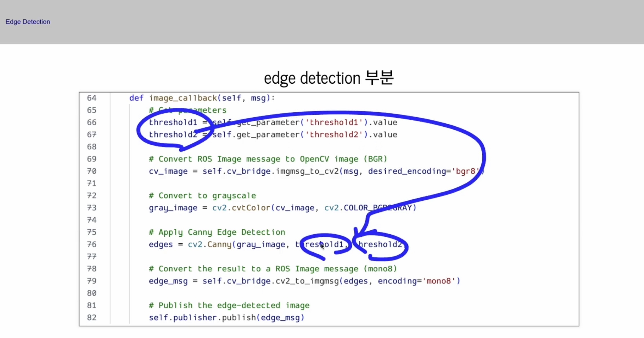
Task: Click the 'threshold2' string on line 67
Action: pyautogui.click(x=334, y=134)
